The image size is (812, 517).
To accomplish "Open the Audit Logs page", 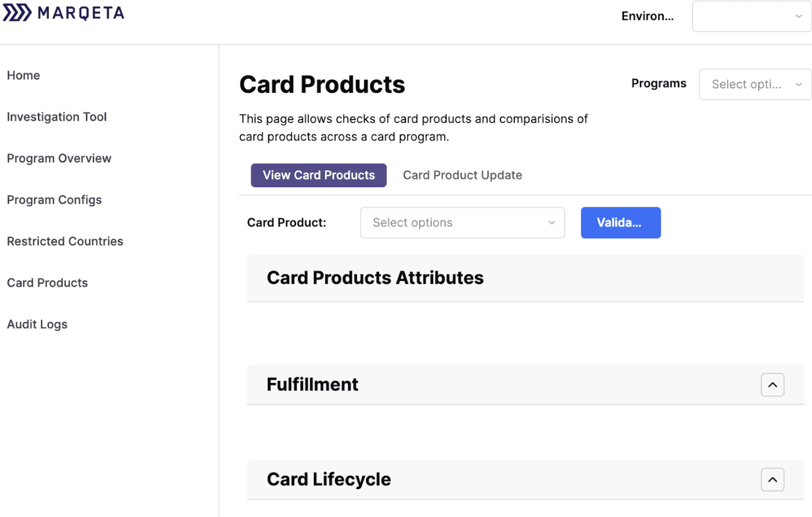I will pos(37,324).
